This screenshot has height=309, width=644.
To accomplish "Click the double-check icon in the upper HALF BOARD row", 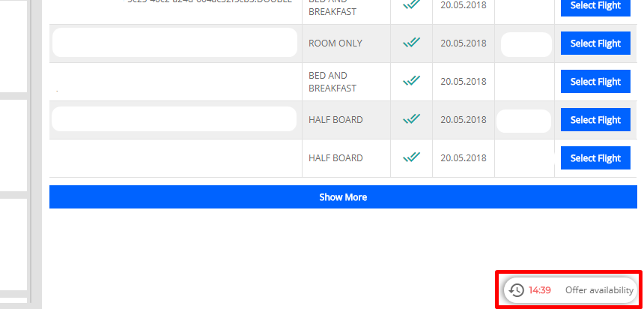I will 411,119.
